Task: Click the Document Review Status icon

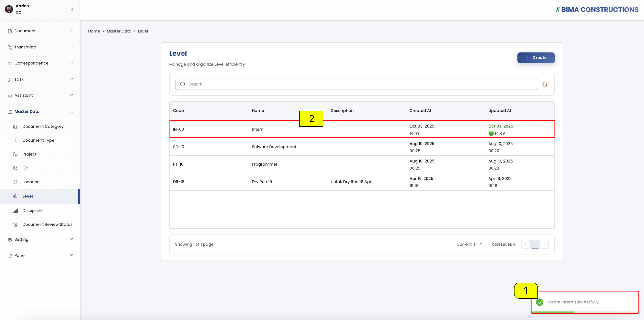Action: click(15, 225)
